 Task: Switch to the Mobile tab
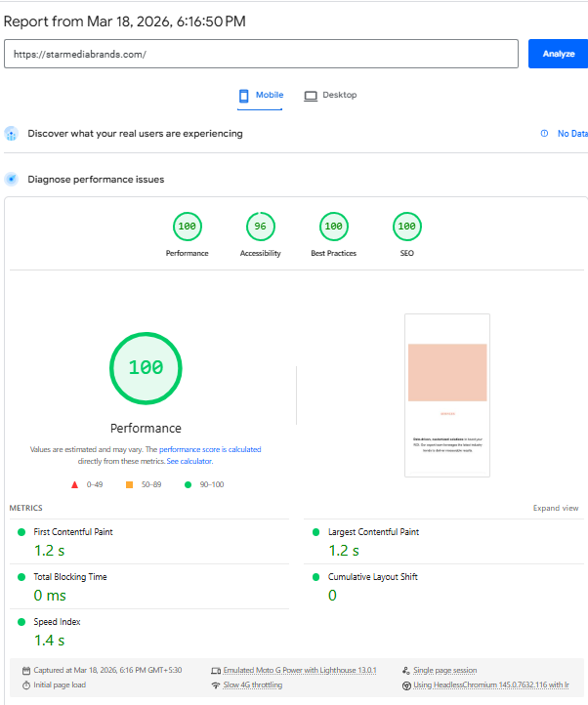[x=261, y=96]
